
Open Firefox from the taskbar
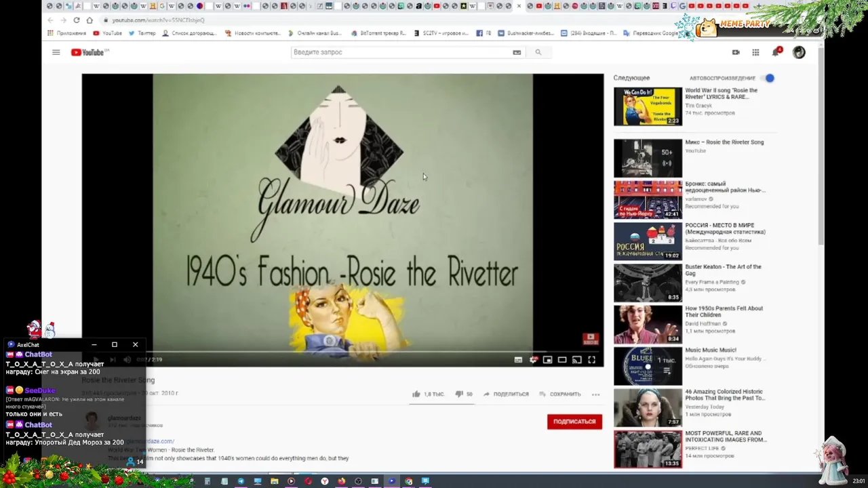[341, 481]
